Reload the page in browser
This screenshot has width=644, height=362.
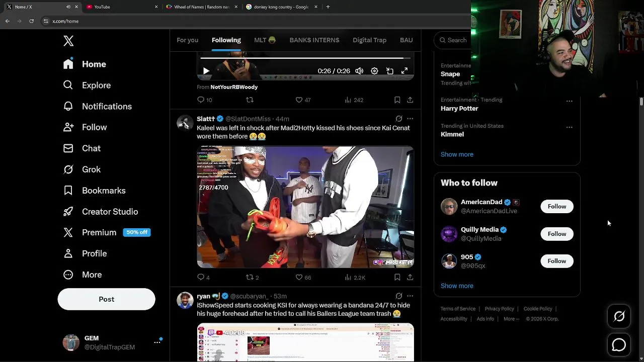[31, 21]
